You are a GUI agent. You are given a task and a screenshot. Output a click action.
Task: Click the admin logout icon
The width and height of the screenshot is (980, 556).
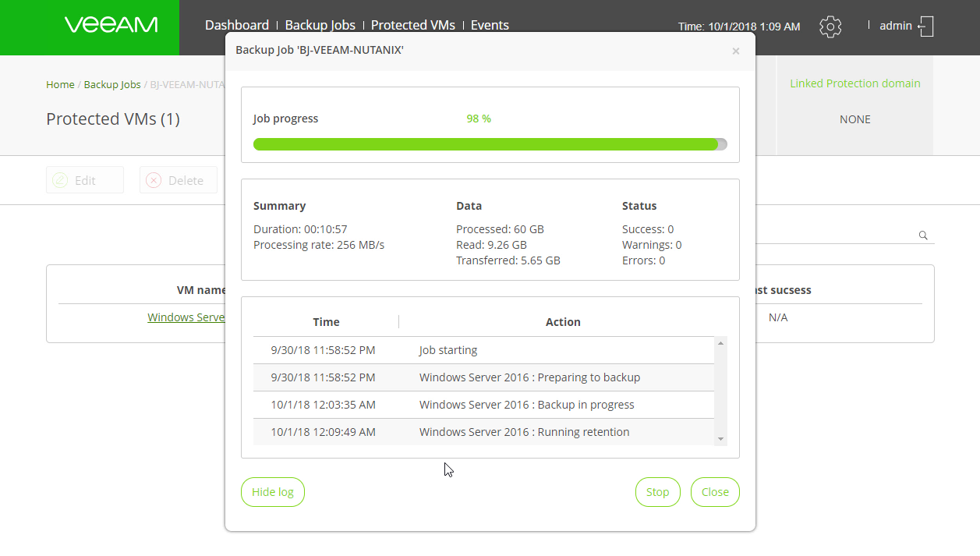tap(925, 27)
